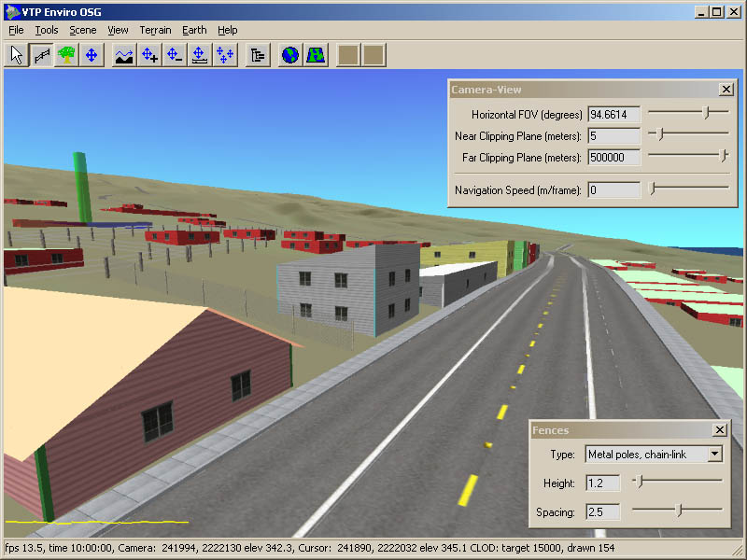The width and height of the screenshot is (747, 560).
Task: Click the maintain height above ground icon
Action: click(x=199, y=55)
